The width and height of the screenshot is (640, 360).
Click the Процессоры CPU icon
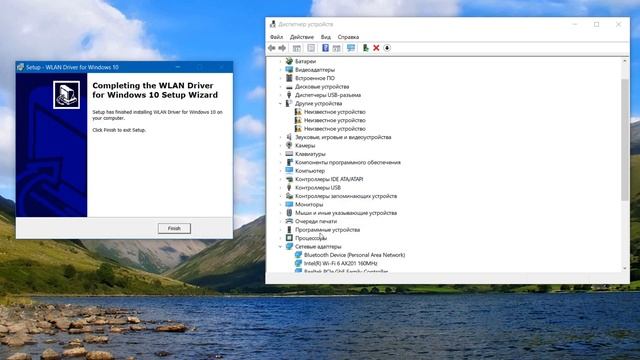[289, 238]
